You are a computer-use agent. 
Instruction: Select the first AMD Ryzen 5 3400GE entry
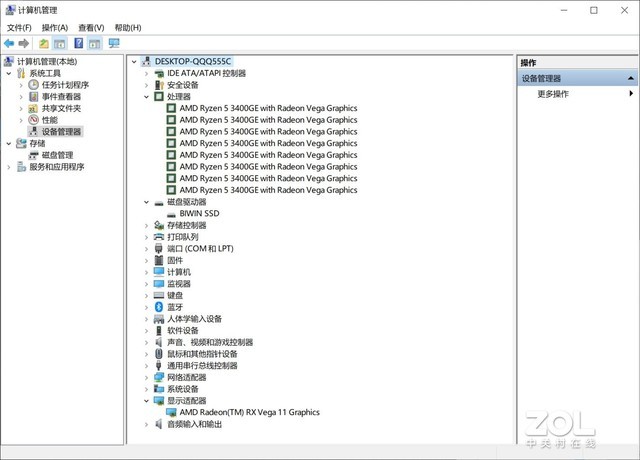268,108
